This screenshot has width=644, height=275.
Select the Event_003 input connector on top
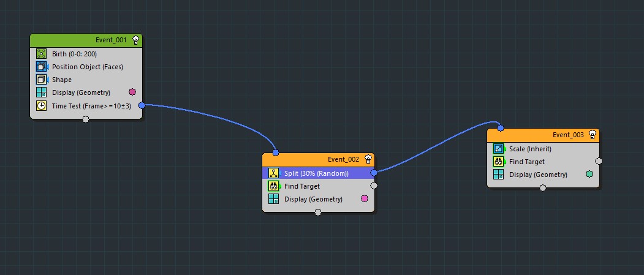501,128
